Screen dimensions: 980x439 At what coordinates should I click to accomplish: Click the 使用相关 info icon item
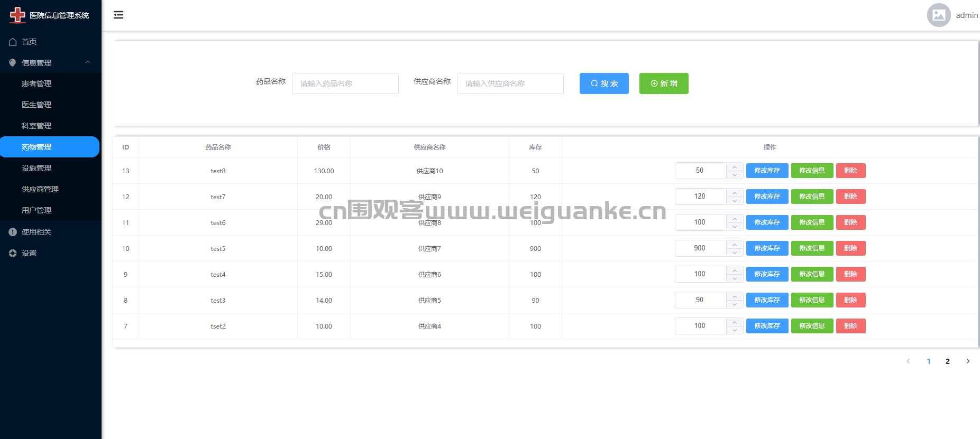pos(36,232)
